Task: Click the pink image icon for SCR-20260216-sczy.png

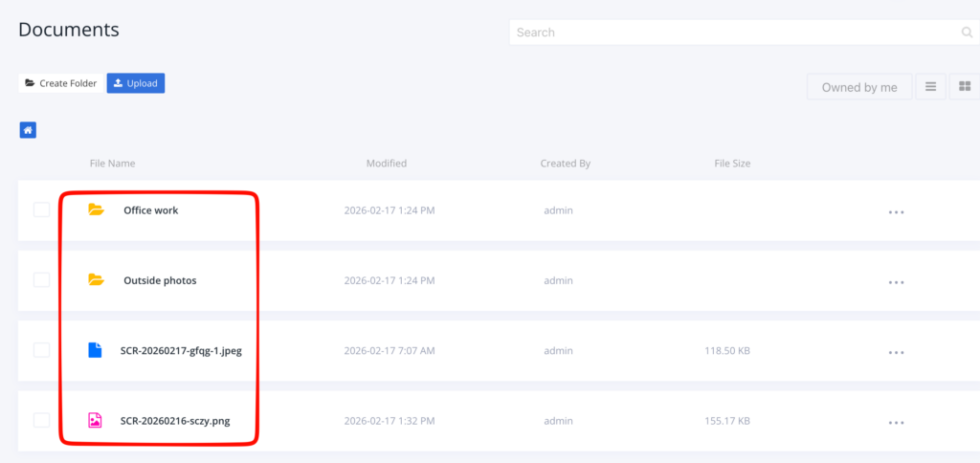Action: pyautogui.click(x=95, y=420)
